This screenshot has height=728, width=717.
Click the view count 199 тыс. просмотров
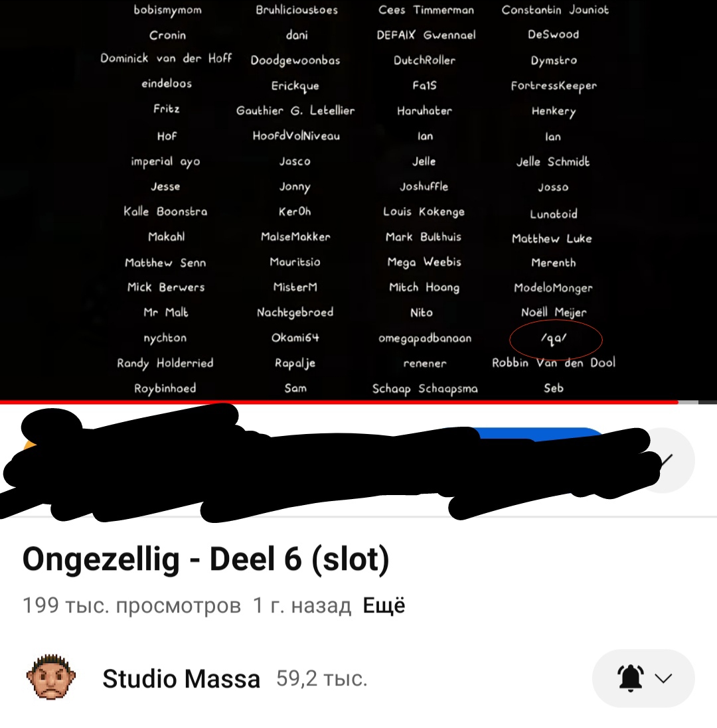(132, 605)
